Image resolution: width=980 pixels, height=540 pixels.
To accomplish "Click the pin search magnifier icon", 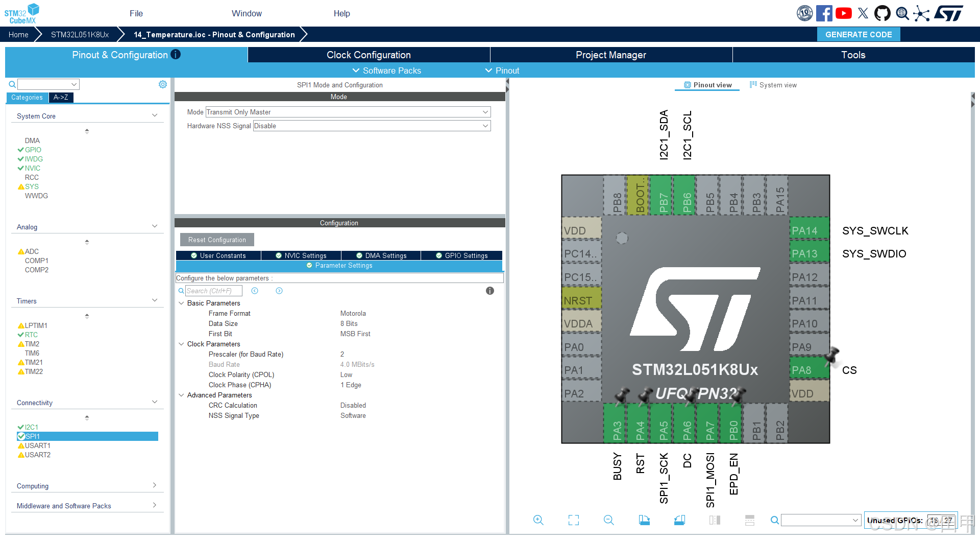I will tap(774, 520).
